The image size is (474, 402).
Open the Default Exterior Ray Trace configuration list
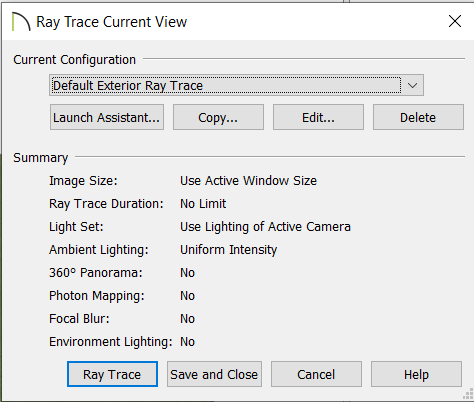click(236, 85)
